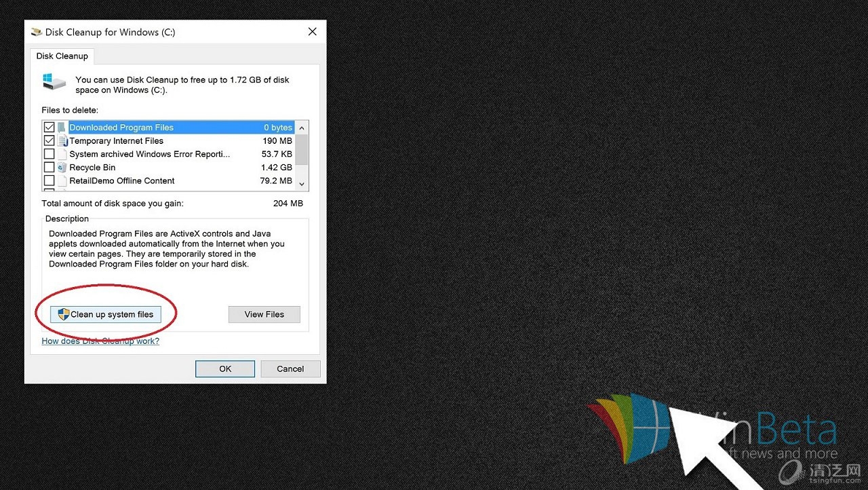
Task: Enable the Recycle Bin checkbox
Action: 49,168
